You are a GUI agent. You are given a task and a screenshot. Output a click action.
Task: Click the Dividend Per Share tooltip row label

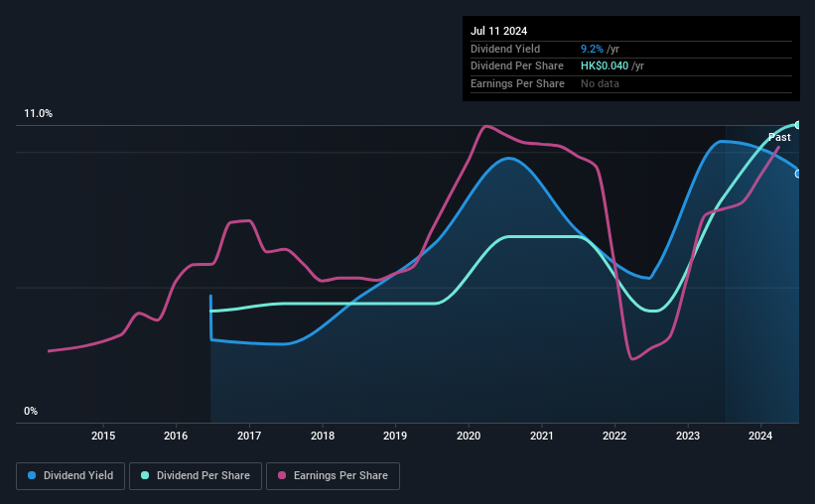pos(516,66)
